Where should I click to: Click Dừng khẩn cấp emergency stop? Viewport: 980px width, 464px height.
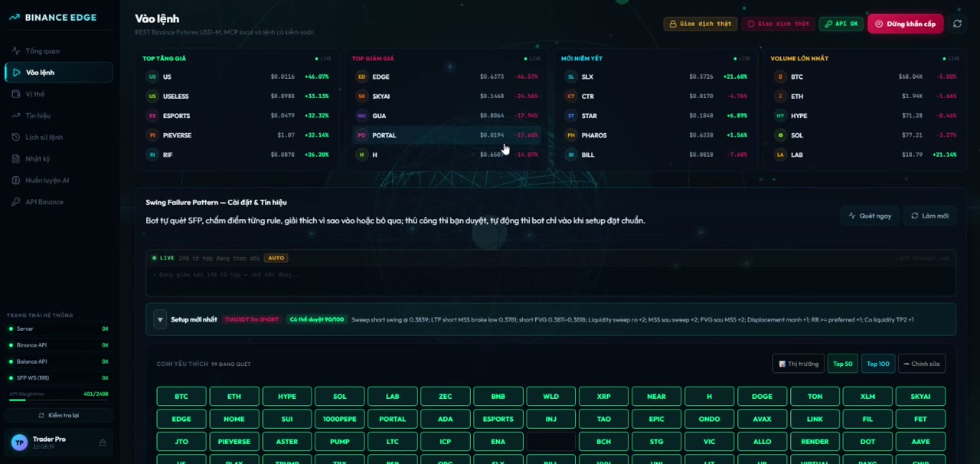coord(906,24)
